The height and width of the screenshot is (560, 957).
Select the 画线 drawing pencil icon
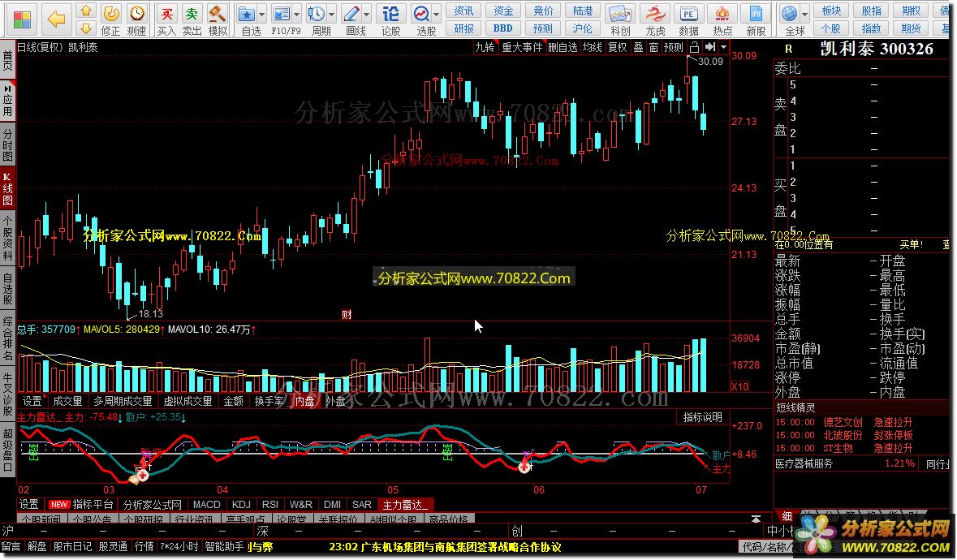click(351, 14)
